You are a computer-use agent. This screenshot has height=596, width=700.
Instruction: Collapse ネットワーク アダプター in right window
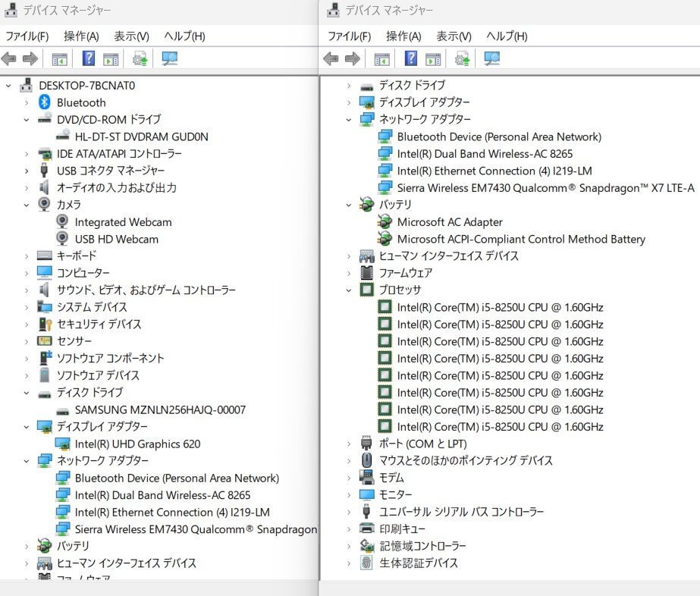pyautogui.click(x=349, y=120)
